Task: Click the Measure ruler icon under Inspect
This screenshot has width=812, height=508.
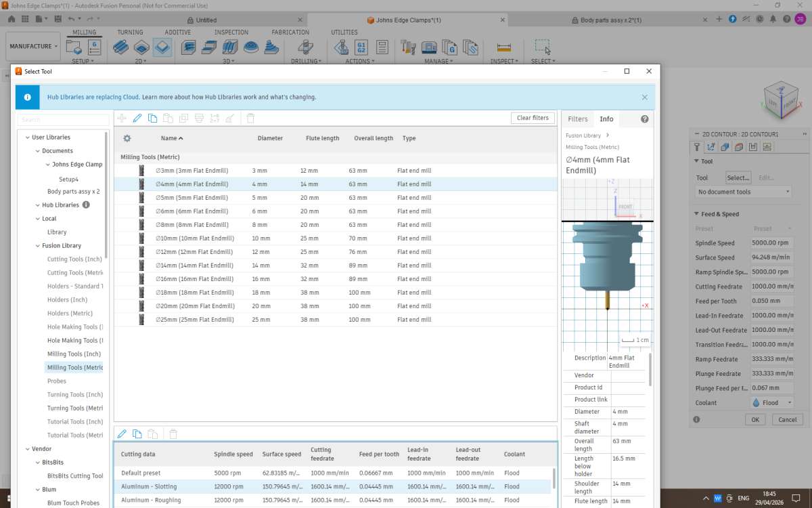Action: pos(503,47)
